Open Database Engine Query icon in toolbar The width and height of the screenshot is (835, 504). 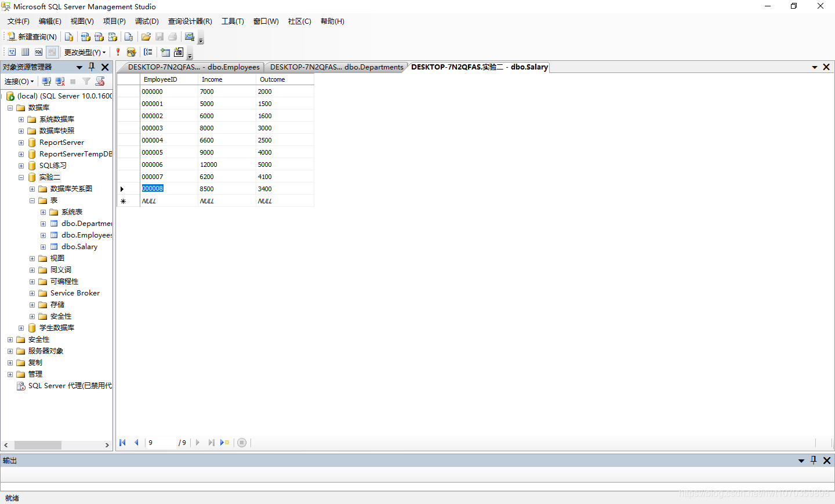coord(69,36)
